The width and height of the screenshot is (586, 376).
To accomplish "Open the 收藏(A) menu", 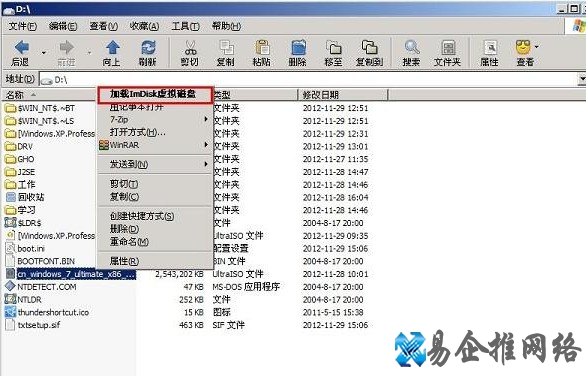I will (144, 26).
